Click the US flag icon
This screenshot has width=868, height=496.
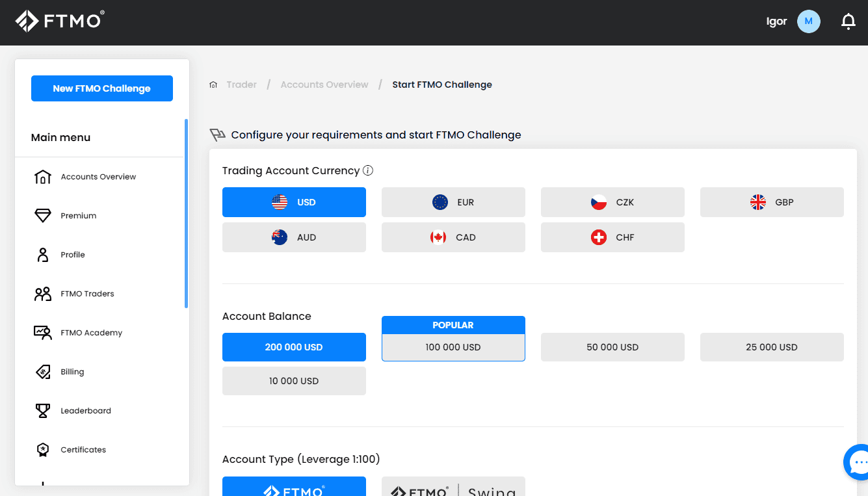point(280,202)
